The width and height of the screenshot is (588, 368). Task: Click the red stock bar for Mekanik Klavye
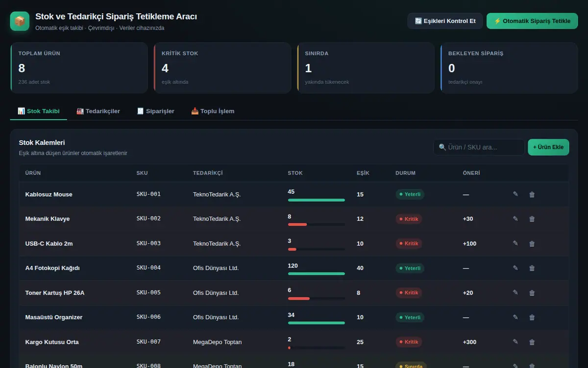coord(317,225)
